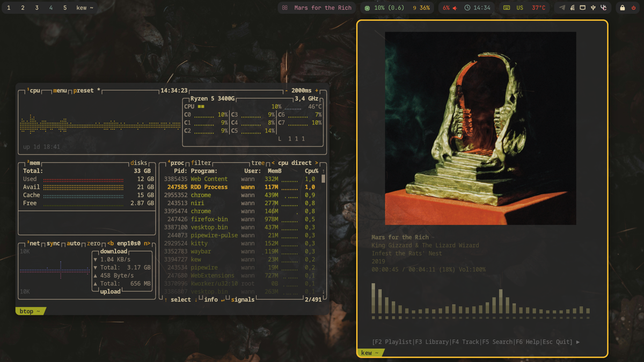Open the btop menu
Viewport: 644px width, 362px height.
(60, 91)
